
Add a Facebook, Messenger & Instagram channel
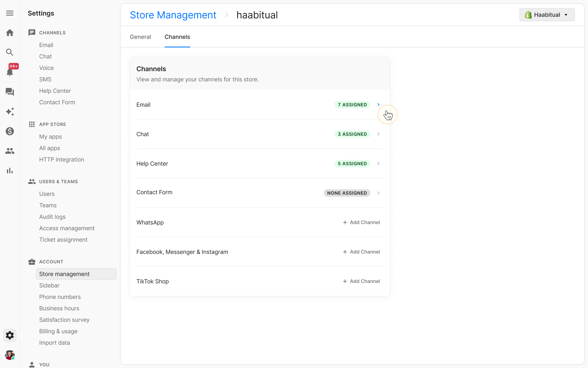(361, 252)
